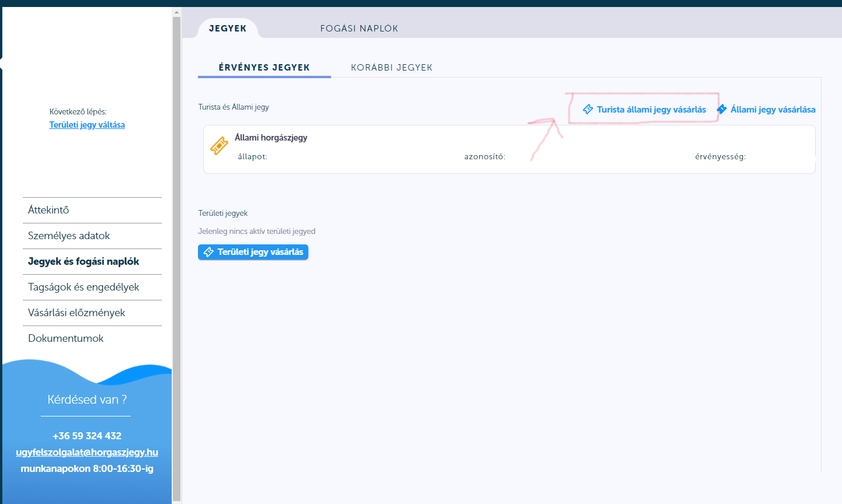The image size is (842, 504).
Task: Select the ÉRVÉNYES JEGYEK subtab
Action: 265,68
